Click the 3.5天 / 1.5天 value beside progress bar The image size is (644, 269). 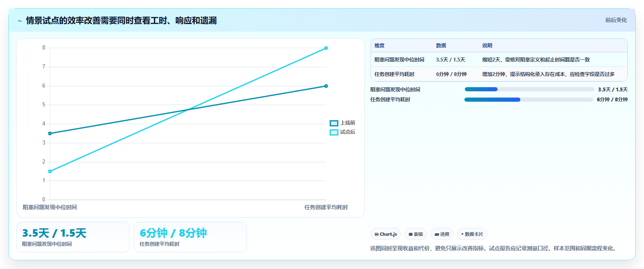[x=613, y=89]
